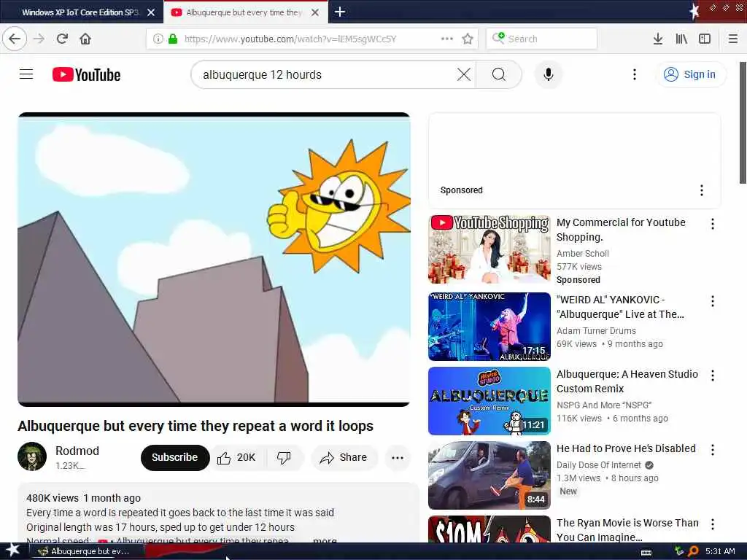Viewport: 747px width, 560px height.
Task: Click the Firefox Search box
Action: [542, 39]
